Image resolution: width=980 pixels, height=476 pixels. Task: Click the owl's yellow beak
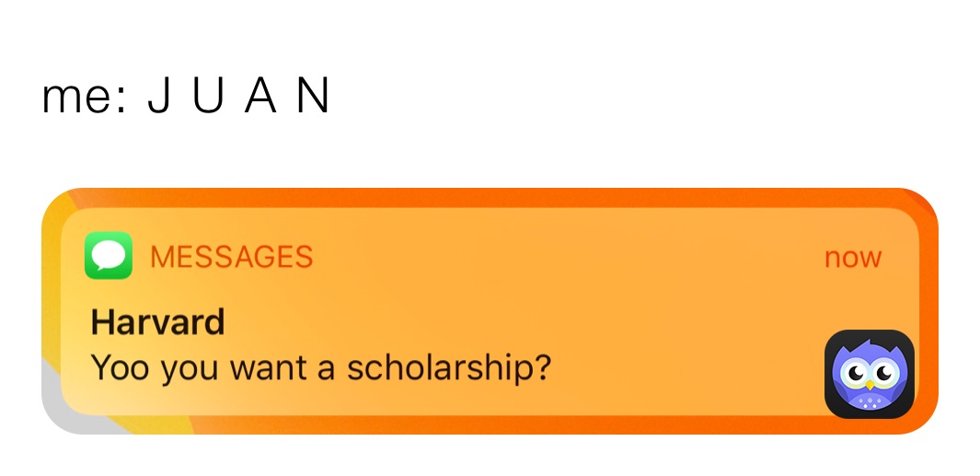click(869, 384)
